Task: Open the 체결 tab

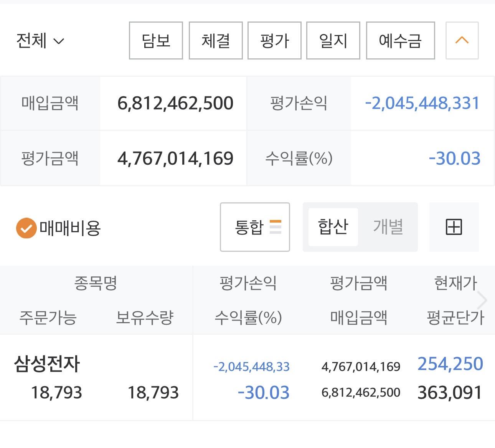Action: coord(216,41)
